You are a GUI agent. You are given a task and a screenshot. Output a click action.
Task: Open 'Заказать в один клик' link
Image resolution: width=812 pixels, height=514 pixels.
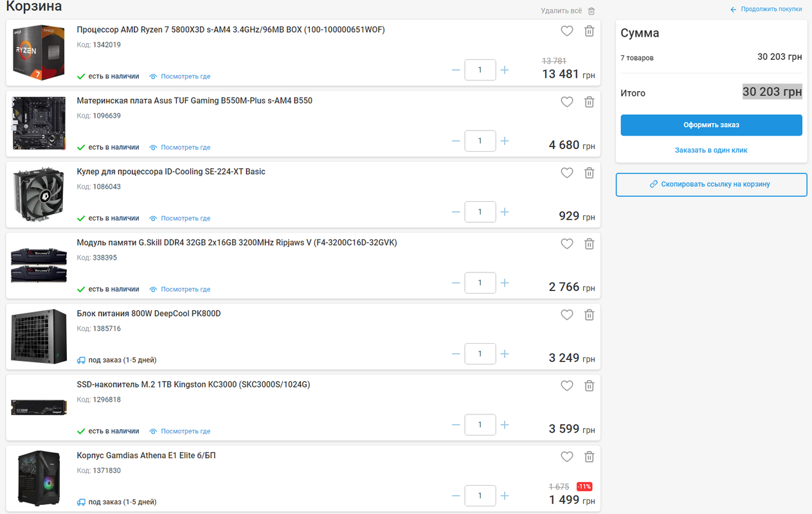(x=711, y=150)
